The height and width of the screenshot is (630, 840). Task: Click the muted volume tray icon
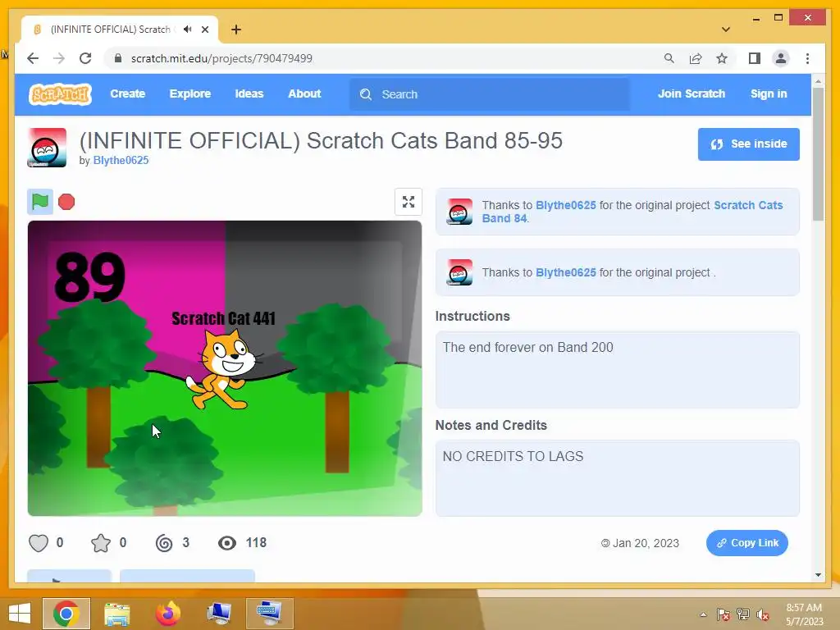pos(763,614)
